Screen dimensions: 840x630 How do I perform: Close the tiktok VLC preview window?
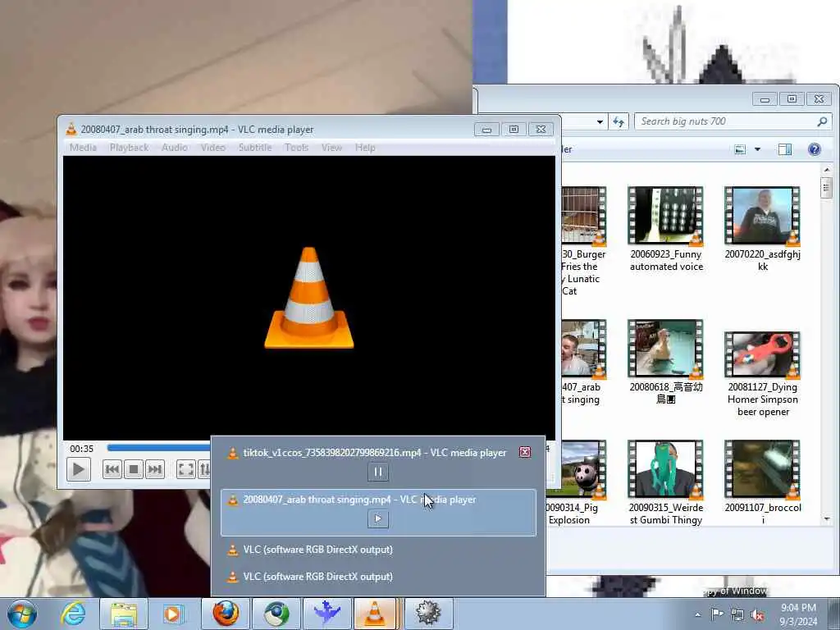tap(525, 452)
